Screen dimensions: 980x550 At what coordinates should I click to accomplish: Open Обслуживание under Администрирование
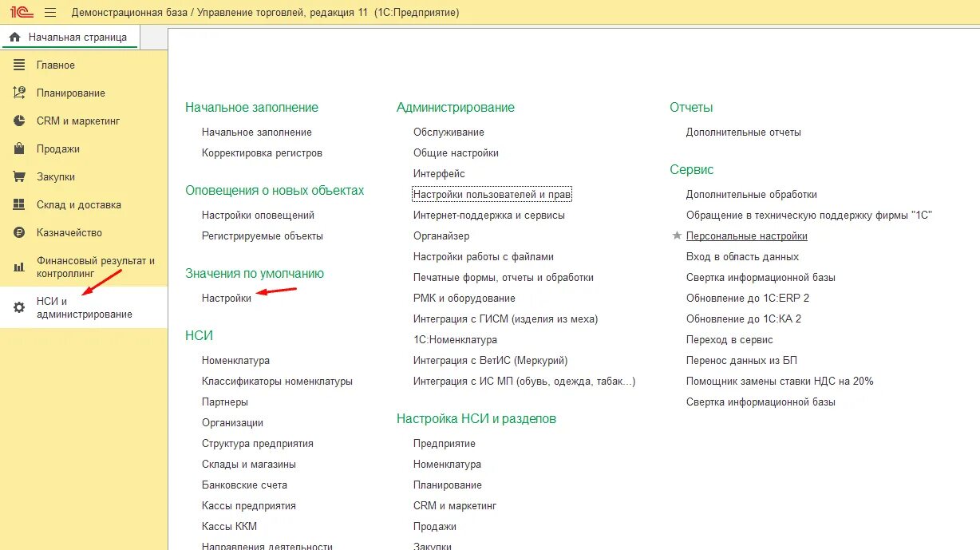point(449,132)
